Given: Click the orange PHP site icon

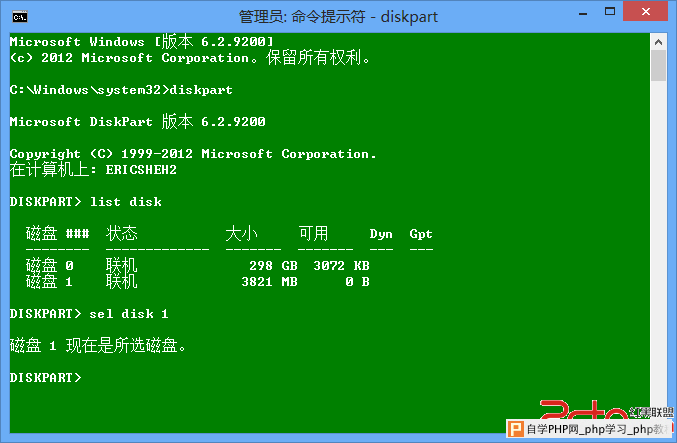Looking at the screenshot, I should [515, 429].
